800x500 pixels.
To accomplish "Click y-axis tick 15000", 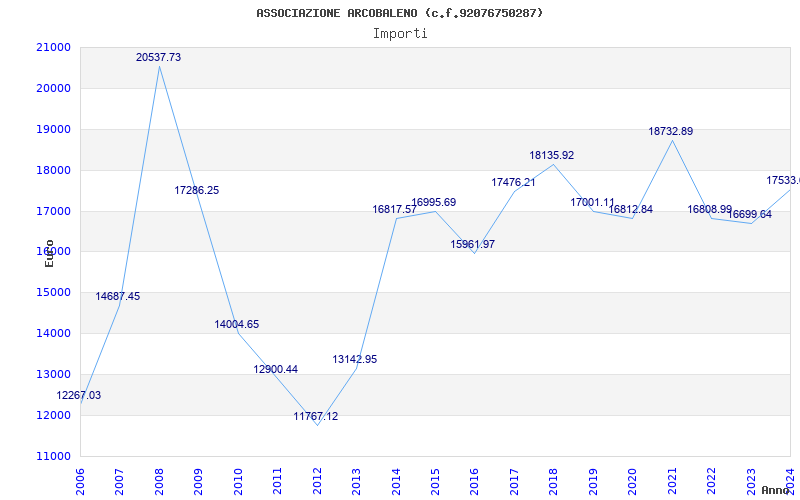I will pyautogui.click(x=54, y=292).
